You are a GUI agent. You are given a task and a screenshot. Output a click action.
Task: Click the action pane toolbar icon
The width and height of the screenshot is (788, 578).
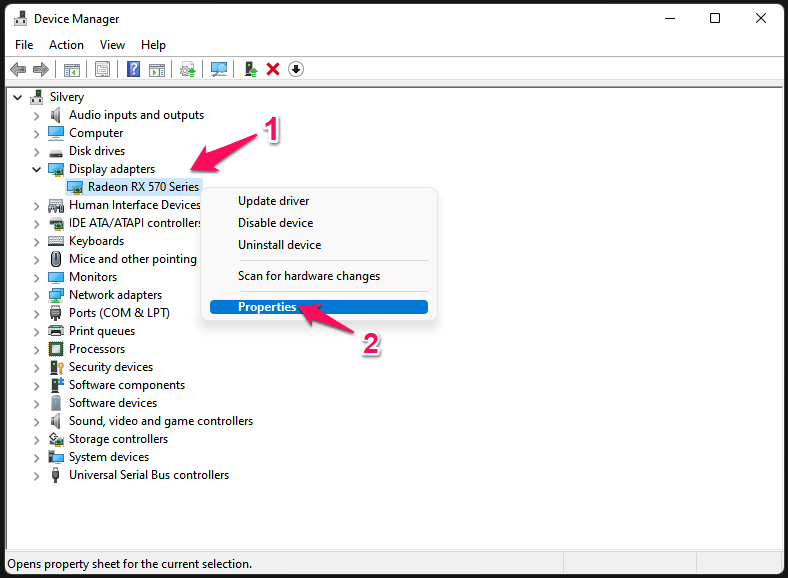tap(157, 69)
